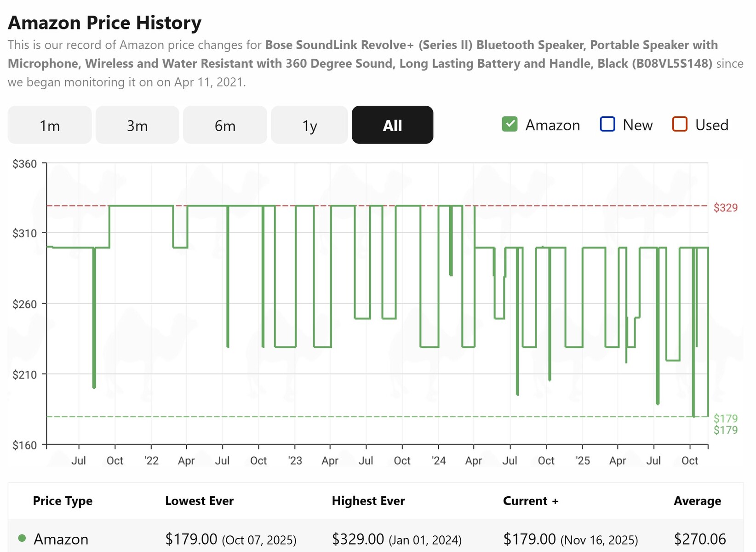This screenshot has width=756, height=552.
Task: Choose the 1y time range
Action: [309, 125]
